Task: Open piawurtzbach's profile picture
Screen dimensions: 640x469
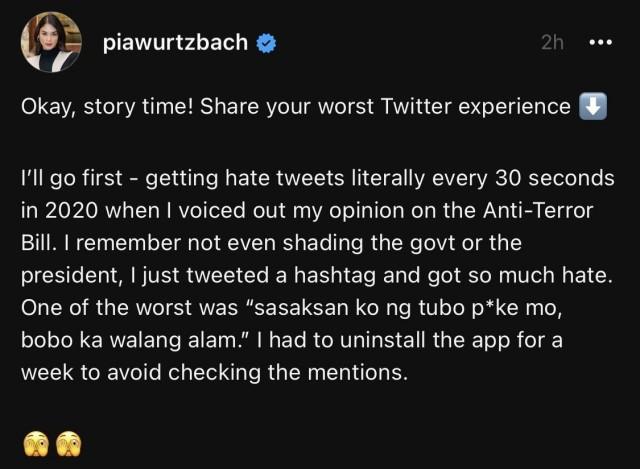Action: coord(51,42)
